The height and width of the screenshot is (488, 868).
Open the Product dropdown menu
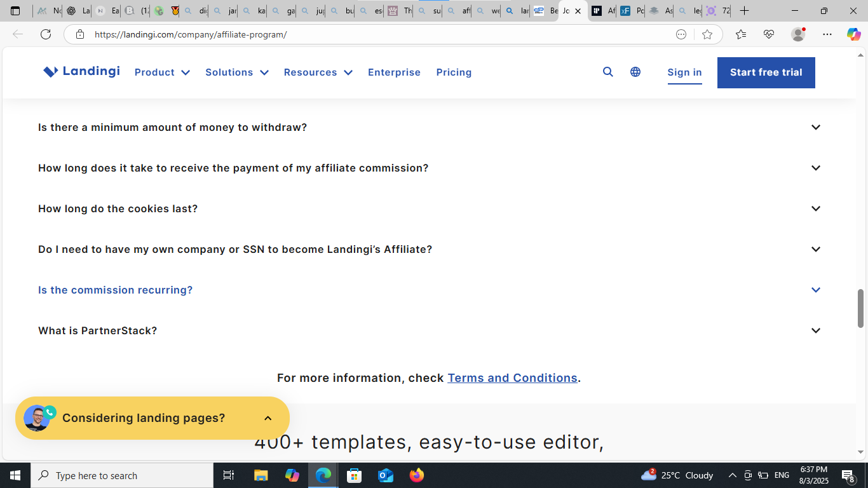pyautogui.click(x=162, y=72)
